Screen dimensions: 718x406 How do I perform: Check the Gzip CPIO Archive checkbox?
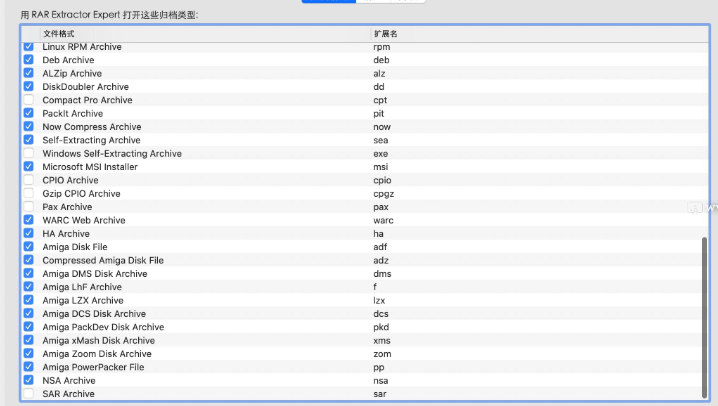28,193
